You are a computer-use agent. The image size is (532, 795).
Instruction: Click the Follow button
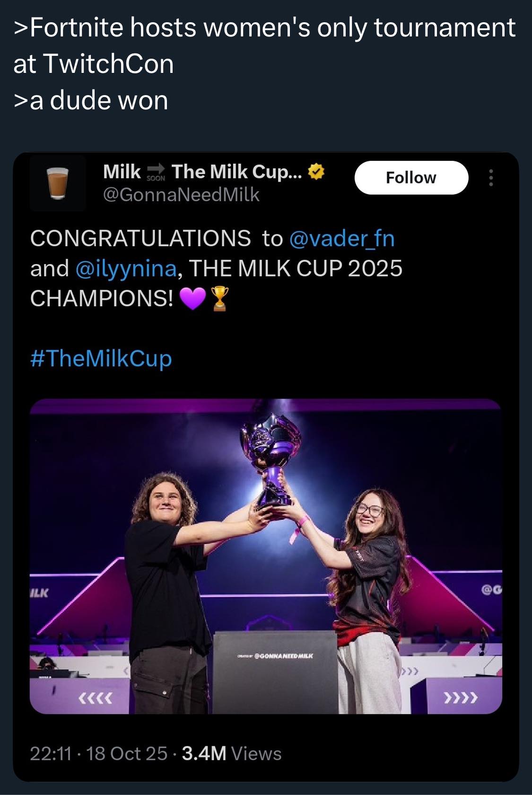[x=411, y=177]
